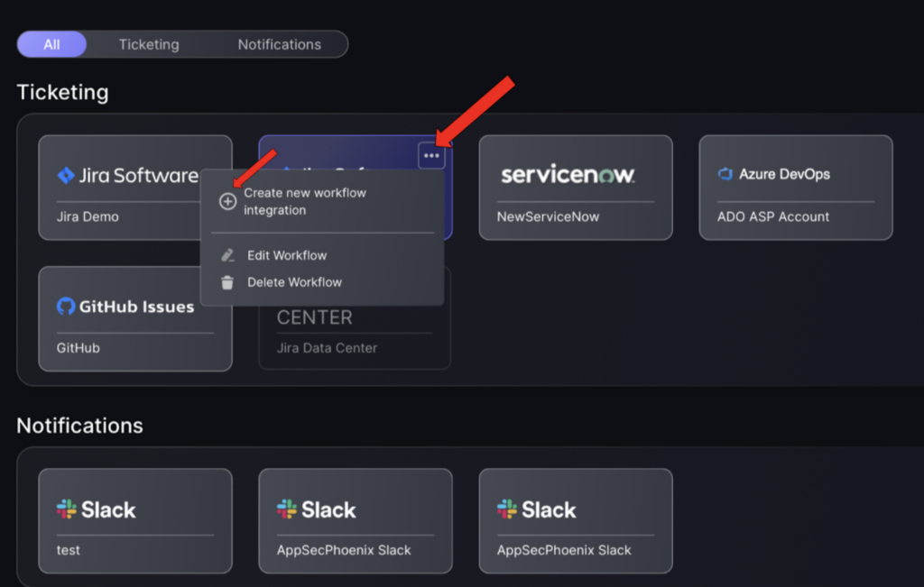Switch to the Notifications filter tab

click(280, 44)
